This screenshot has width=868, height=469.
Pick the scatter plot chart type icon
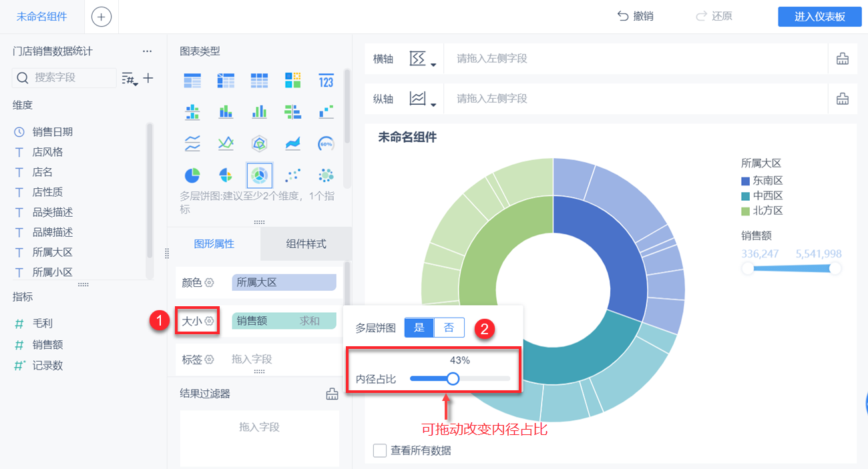coord(292,175)
